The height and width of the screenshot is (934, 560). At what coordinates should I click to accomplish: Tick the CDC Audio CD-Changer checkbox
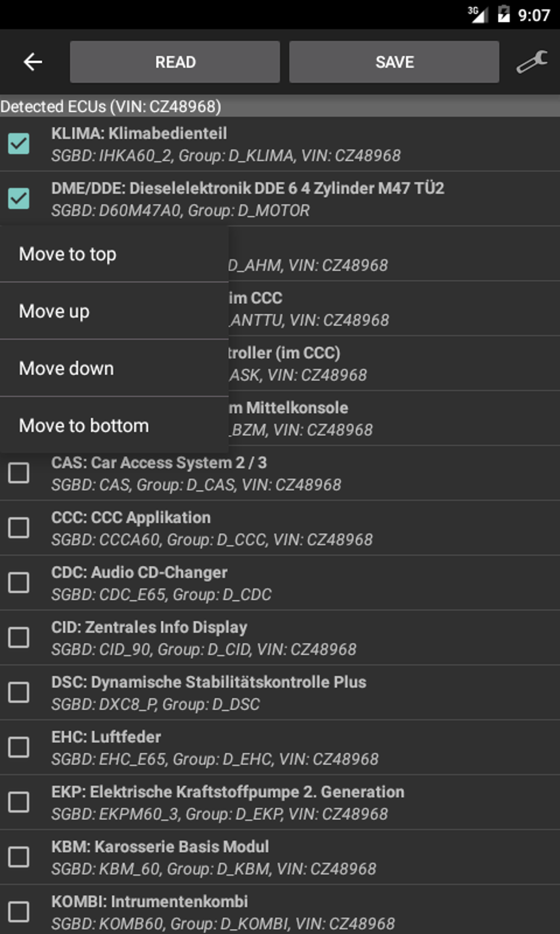pyautogui.click(x=19, y=582)
